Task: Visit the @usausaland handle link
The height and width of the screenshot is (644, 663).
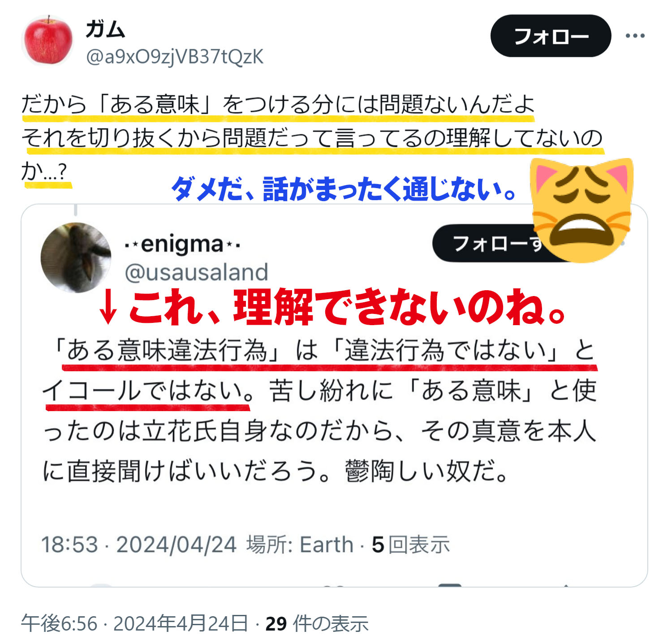Action: 196,272
